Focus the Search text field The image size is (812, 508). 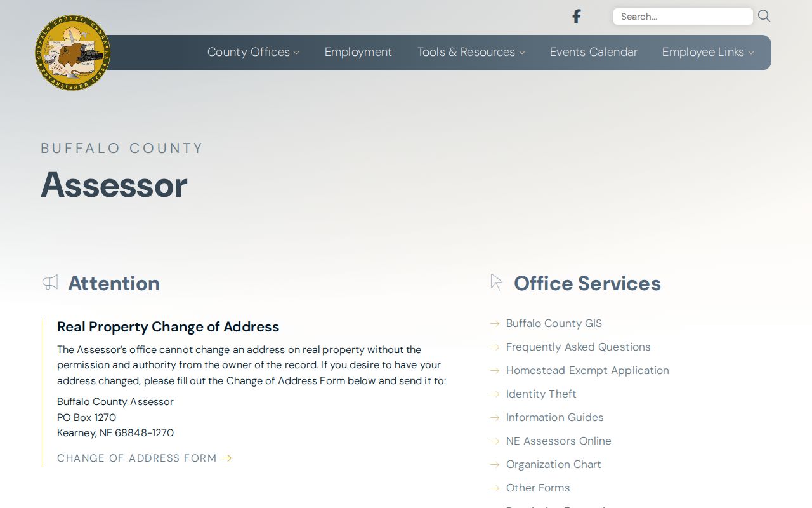click(683, 17)
